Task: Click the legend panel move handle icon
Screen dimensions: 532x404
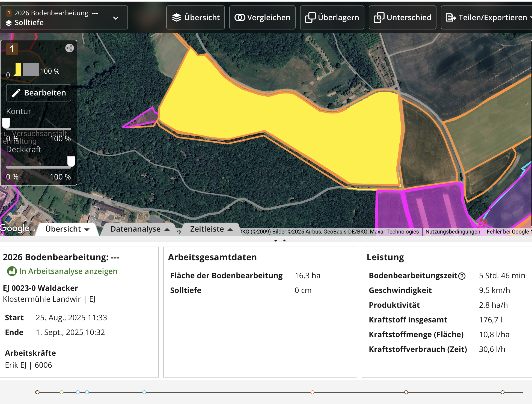Action: pyautogui.click(x=70, y=48)
